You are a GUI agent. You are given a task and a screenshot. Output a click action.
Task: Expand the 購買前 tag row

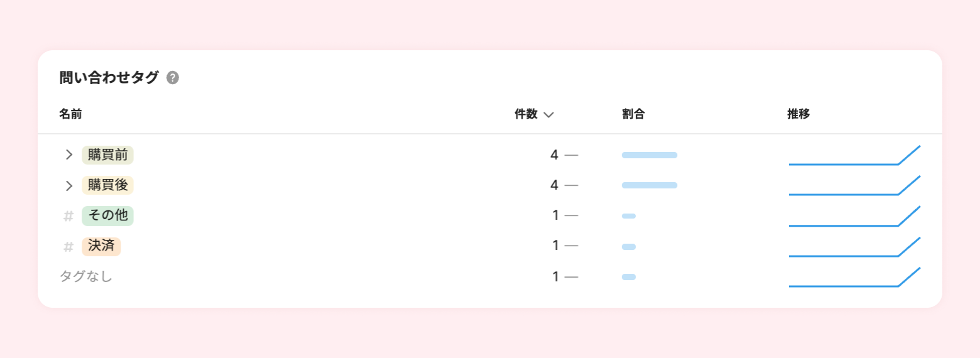pyautogui.click(x=69, y=155)
